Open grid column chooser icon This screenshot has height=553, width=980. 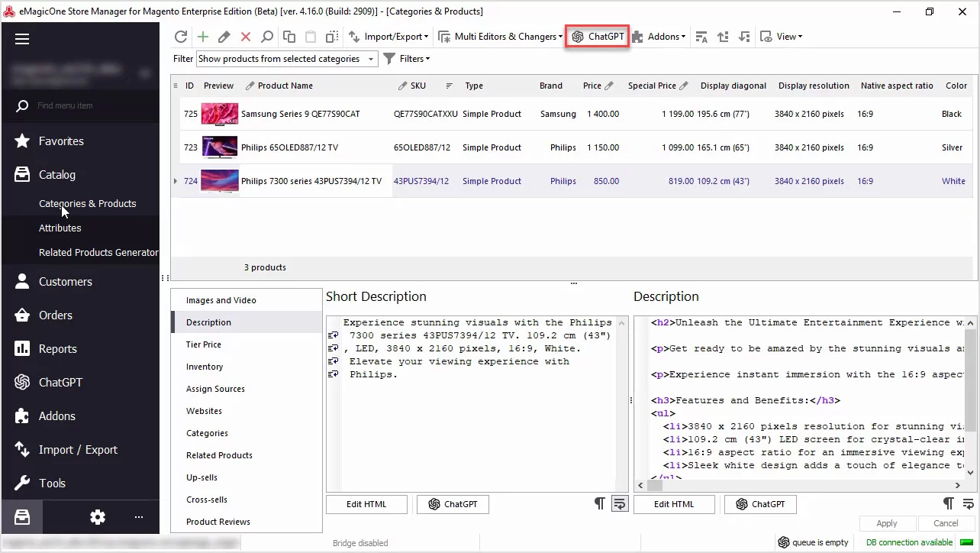[176, 86]
